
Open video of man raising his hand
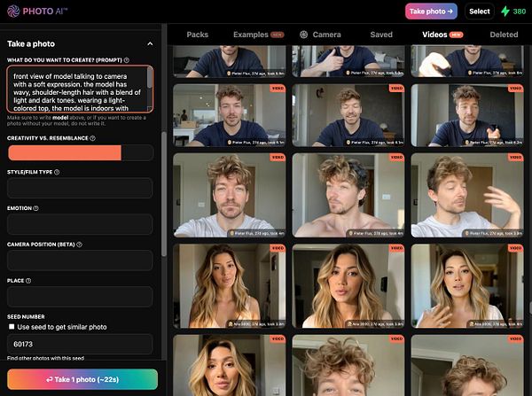click(x=467, y=195)
